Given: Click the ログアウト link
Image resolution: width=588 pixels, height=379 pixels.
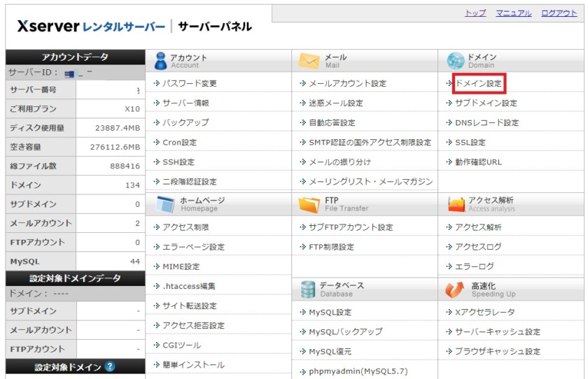Looking at the screenshot, I should click(559, 13).
